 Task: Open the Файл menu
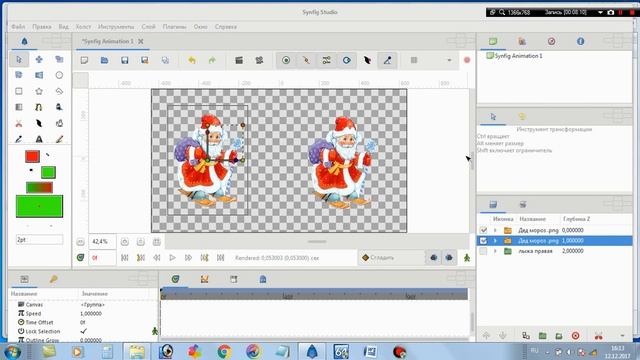[18, 27]
